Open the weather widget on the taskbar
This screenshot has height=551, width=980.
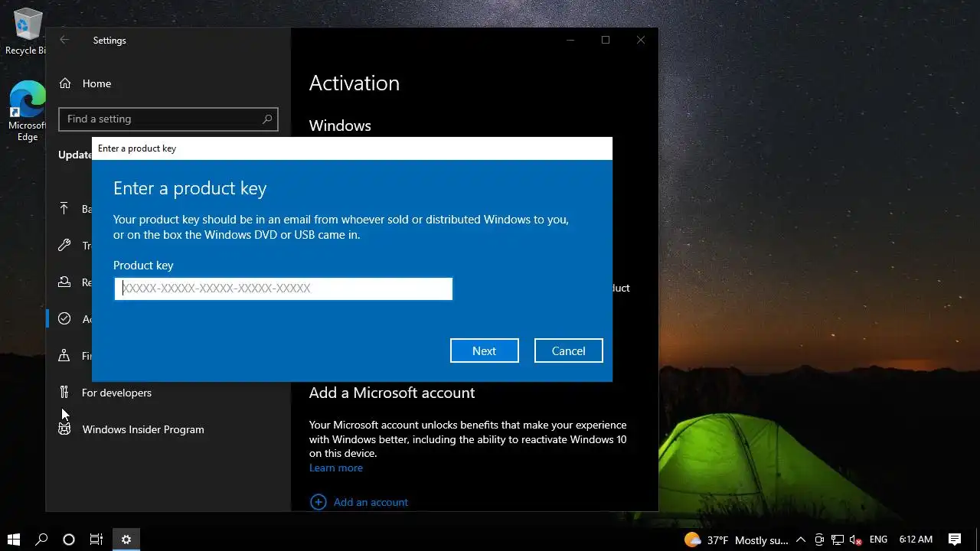pyautogui.click(x=736, y=540)
